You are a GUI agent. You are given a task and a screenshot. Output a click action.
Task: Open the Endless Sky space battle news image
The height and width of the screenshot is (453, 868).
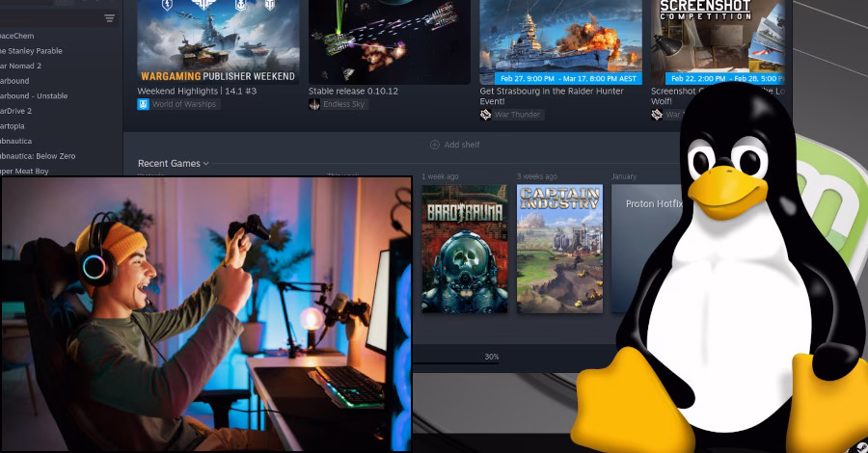(x=390, y=42)
